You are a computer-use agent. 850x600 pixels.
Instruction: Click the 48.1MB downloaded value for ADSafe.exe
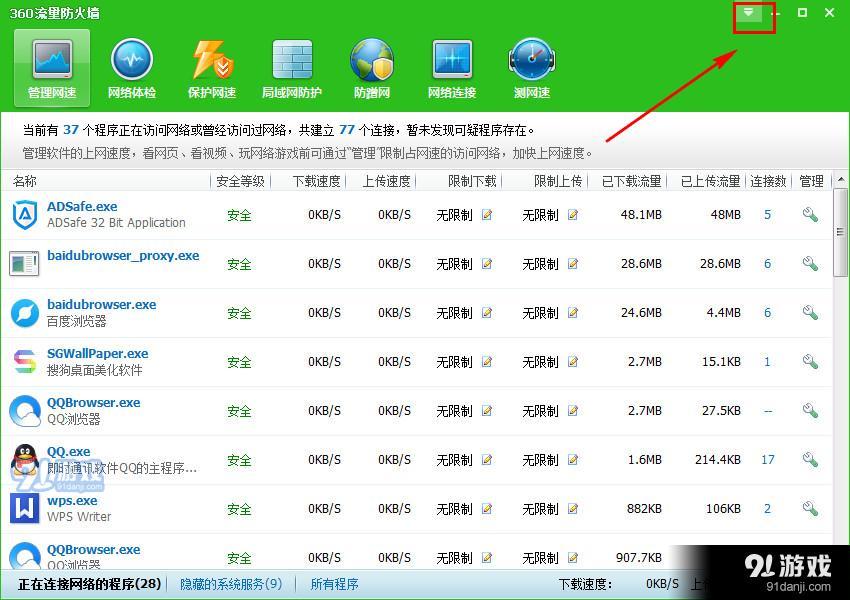(x=641, y=215)
